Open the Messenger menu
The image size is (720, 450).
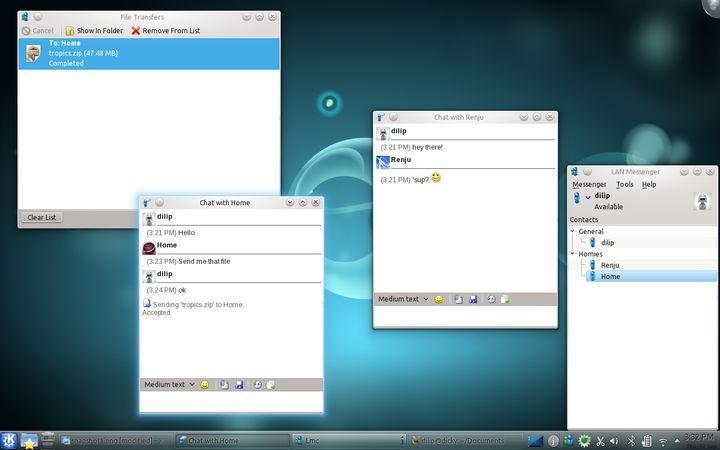click(x=589, y=184)
